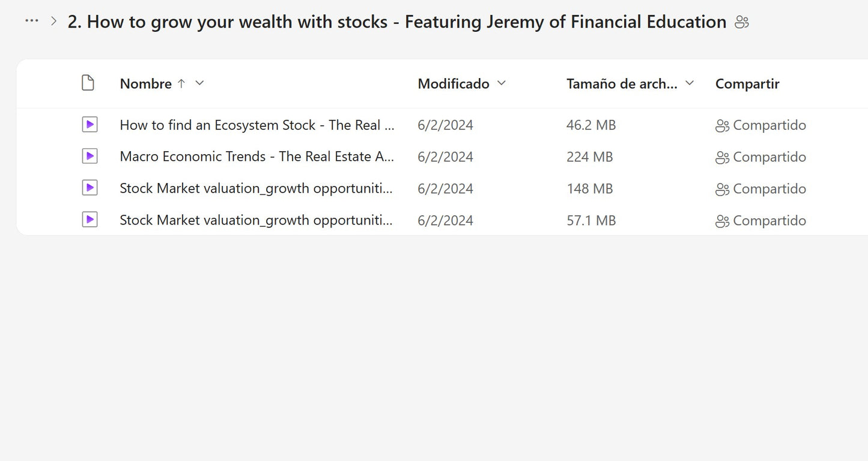The image size is (868, 461).
Task: Expand the Modificado column dropdown chevron
Action: 501,83
